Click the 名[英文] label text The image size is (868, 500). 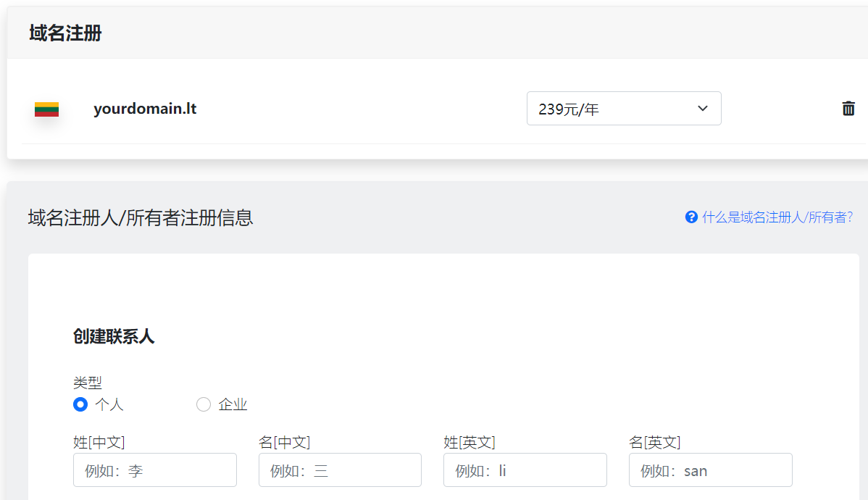[655, 442]
